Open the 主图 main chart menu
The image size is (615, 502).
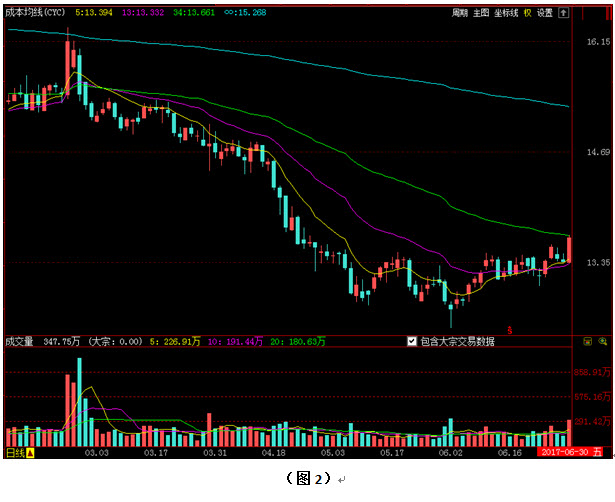click(x=482, y=14)
